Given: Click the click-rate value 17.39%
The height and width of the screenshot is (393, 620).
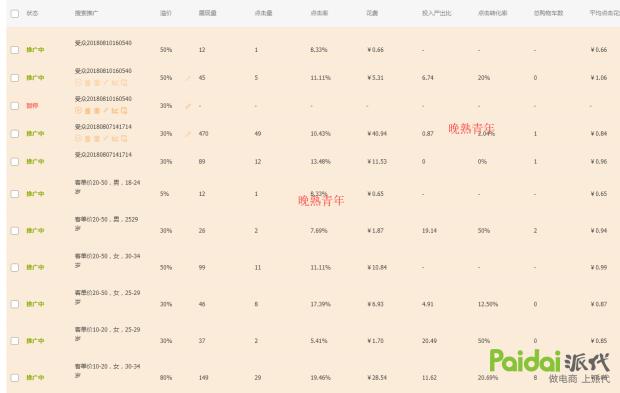Looking at the screenshot, I should (x=320, y=304).
